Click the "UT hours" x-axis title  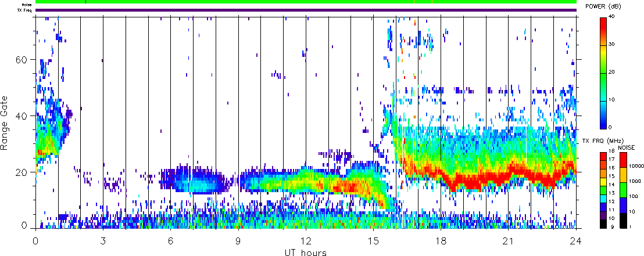click(x=306, y=252)
